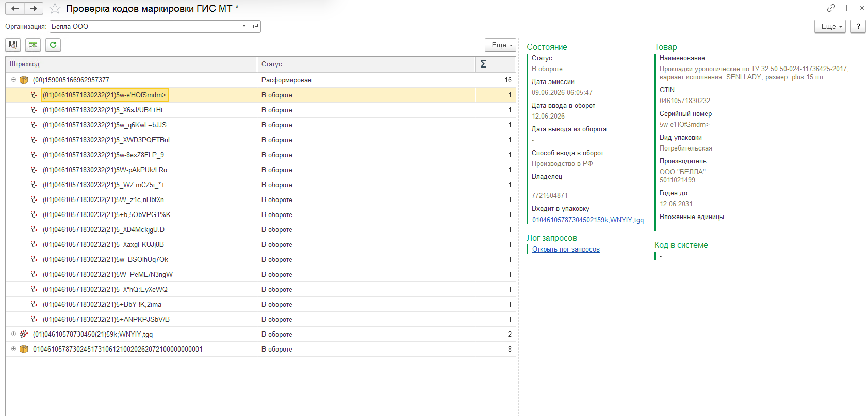Click the Штрихкод column header

131,64
